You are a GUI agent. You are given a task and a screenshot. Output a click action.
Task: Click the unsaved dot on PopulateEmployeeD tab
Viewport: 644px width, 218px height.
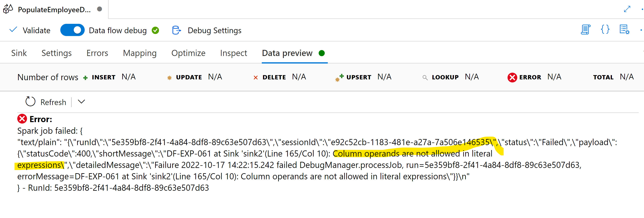pyautogui.click(x=100, y=9)
